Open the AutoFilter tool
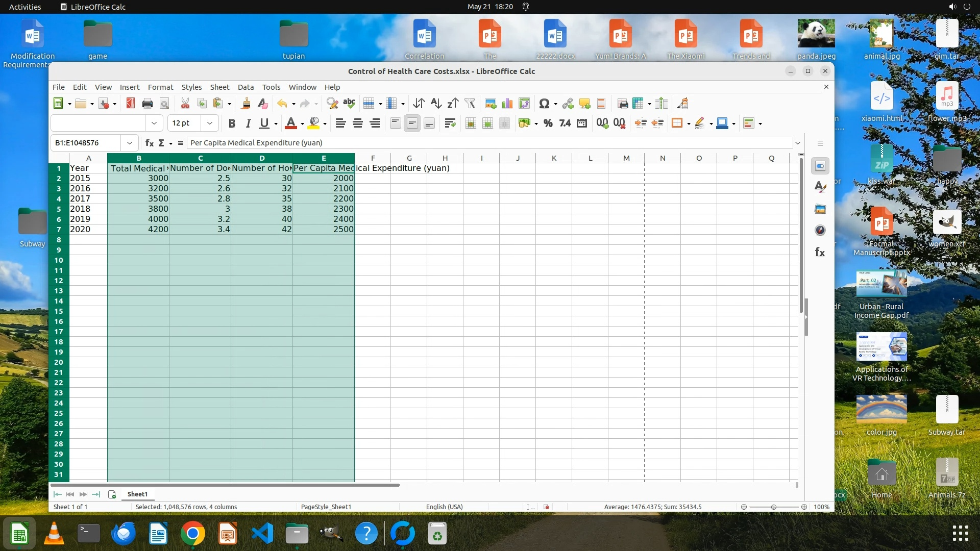 [470, 104]
